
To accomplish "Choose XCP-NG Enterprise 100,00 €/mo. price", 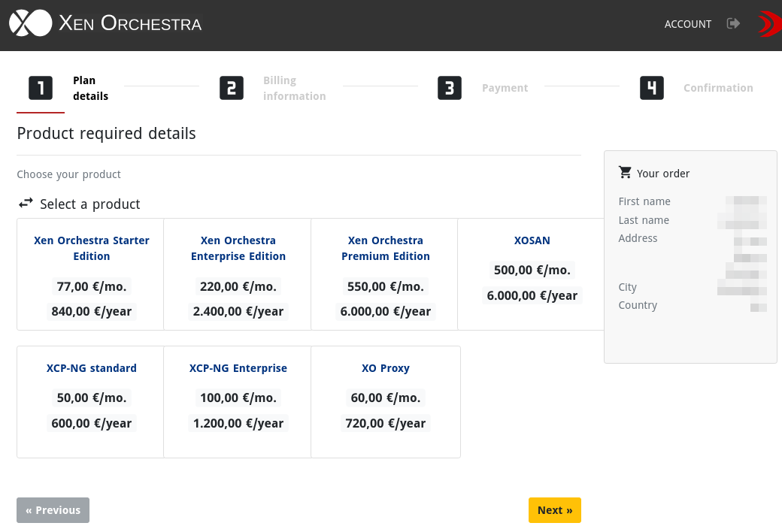I will [x=238, y=398].
